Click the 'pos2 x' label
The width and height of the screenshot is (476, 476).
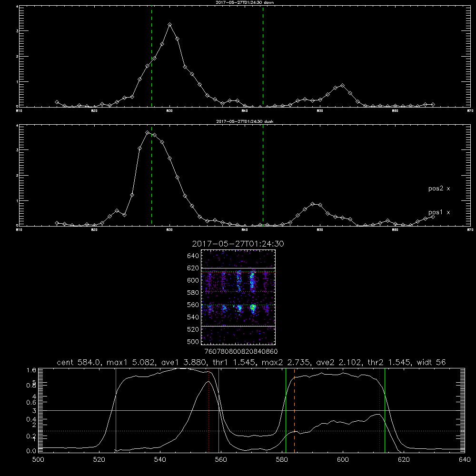tap(439, 188)
